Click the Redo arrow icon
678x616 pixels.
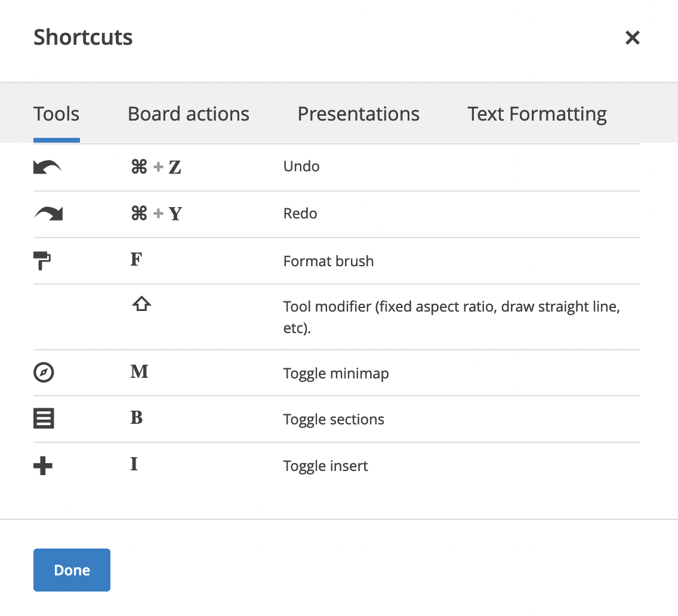[x=48, y=214]
